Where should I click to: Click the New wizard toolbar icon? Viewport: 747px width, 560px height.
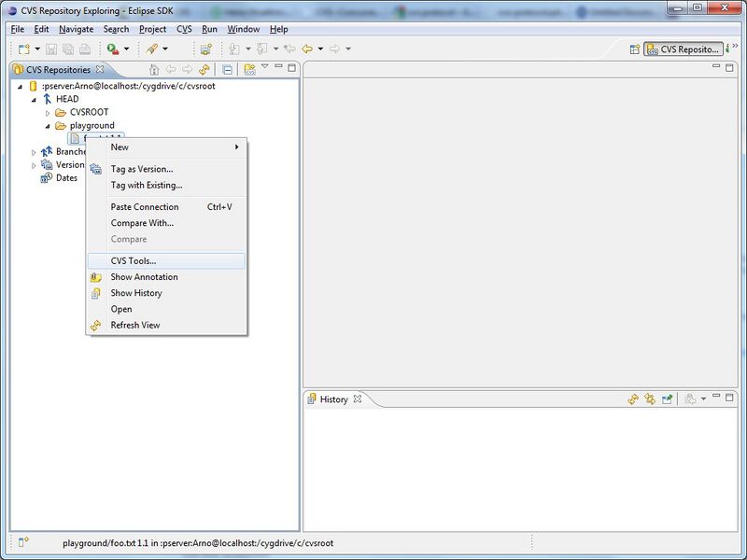pyautogui.click(x=24, y=49)
